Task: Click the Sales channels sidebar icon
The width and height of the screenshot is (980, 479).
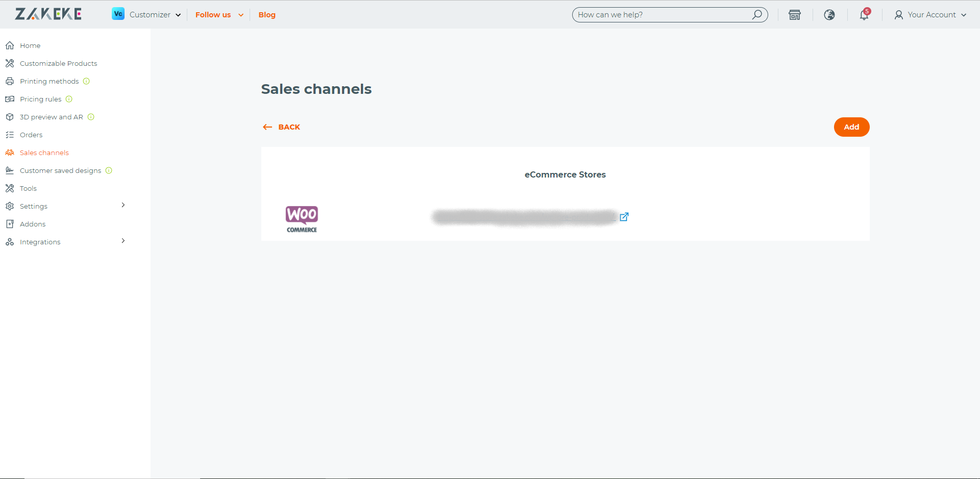Action: tap(10, 153)
